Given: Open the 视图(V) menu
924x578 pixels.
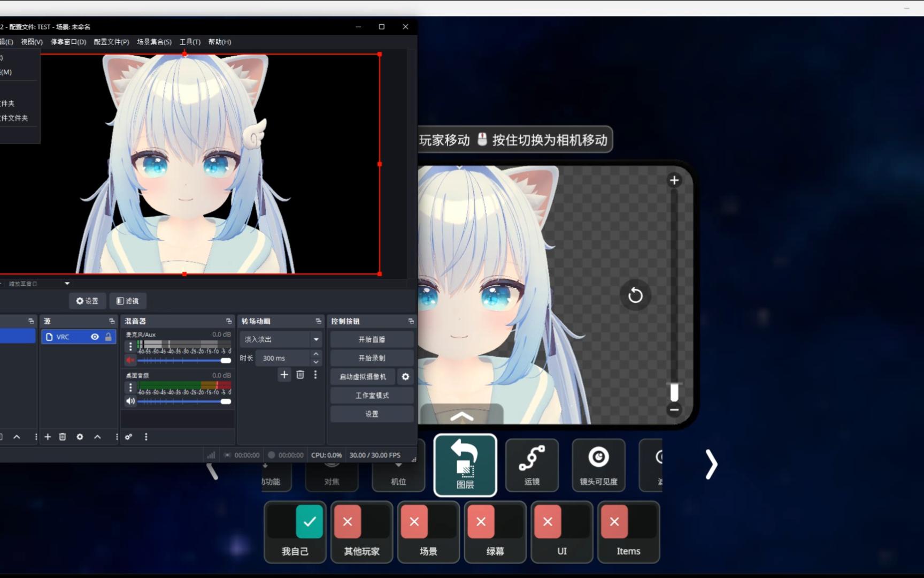Looking at the screenshot, I should (32, 42).
